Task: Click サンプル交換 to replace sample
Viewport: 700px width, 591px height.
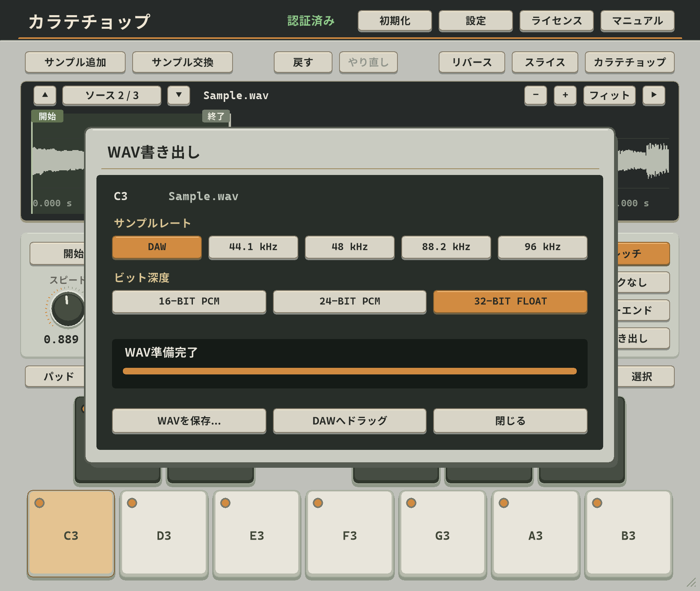Action: click(182, 62)
